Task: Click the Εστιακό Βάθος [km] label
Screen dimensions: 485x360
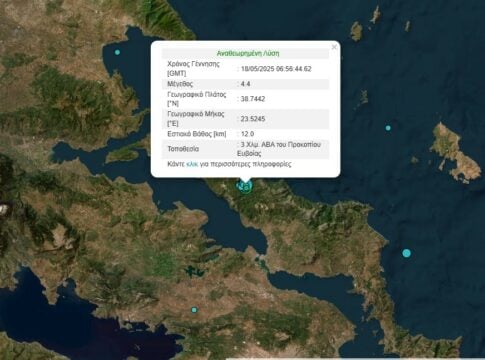Action: 197,134
